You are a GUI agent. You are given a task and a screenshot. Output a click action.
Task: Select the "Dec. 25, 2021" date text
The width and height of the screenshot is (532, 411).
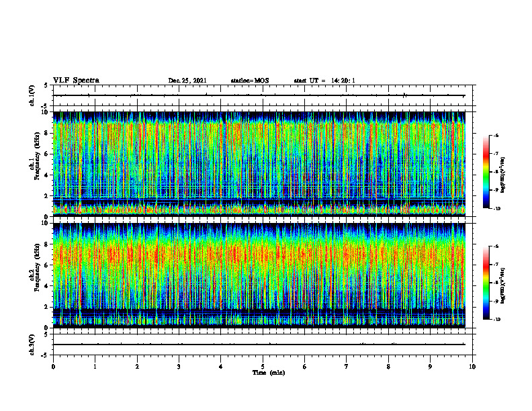(x=187, y=81)
